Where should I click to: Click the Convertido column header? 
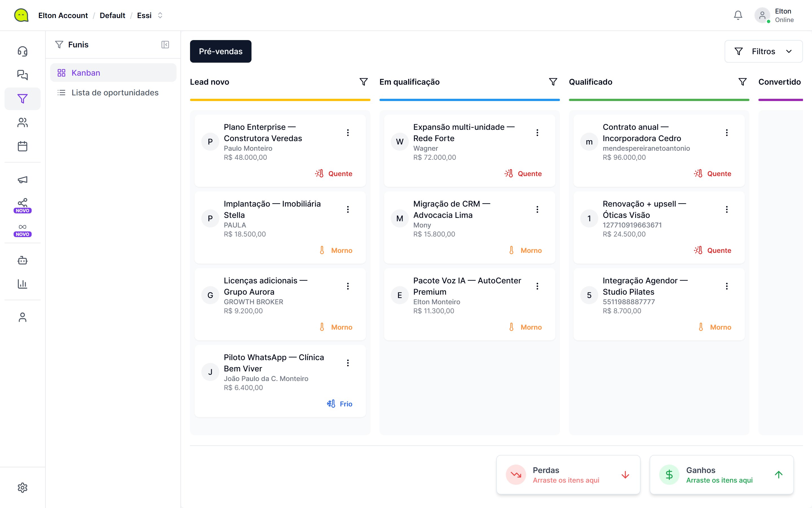coord(780,82)
